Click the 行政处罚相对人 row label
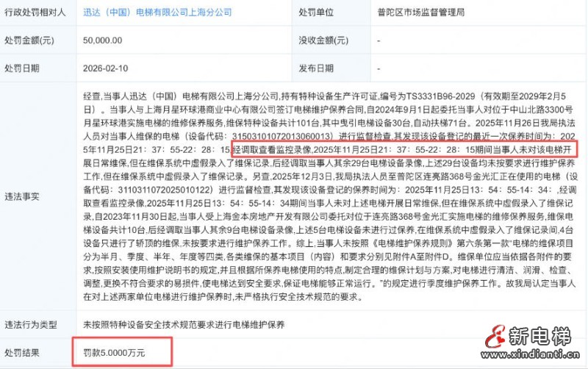 click(x=35, y=12)
